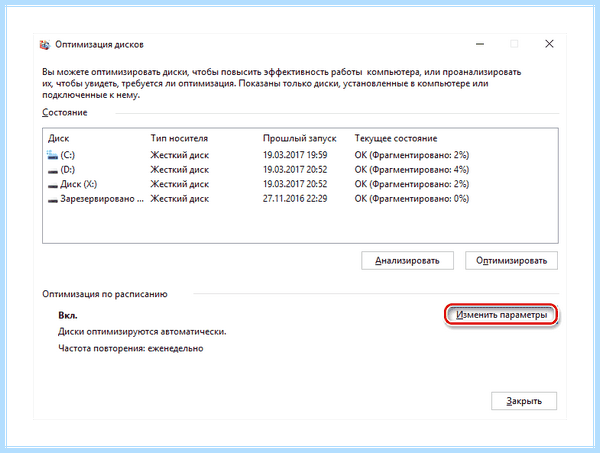
Task: Click Диски оптимизируются автоматически text
Action: pyautogui.click(x=142, y=332)
